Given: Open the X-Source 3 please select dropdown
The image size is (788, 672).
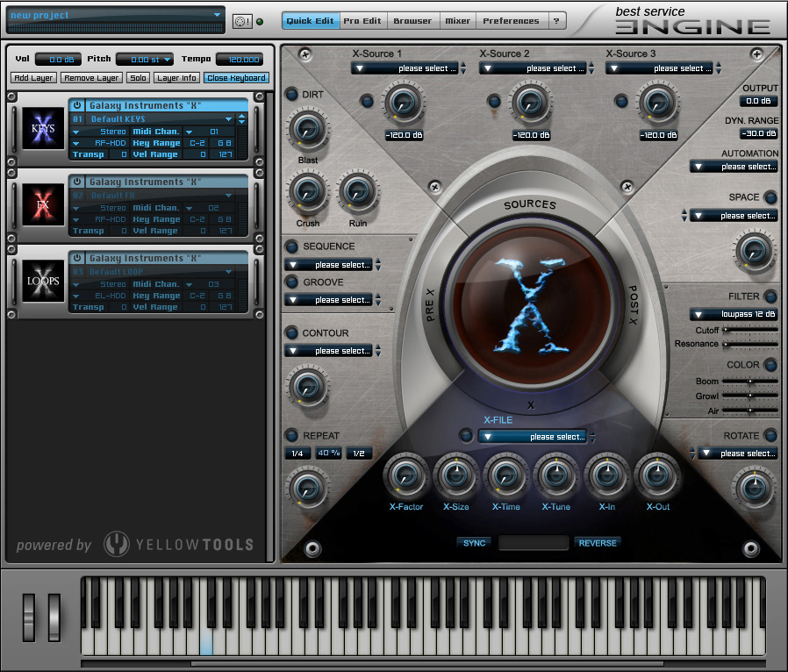Looking at the screenshot, I should coord(660,68).
